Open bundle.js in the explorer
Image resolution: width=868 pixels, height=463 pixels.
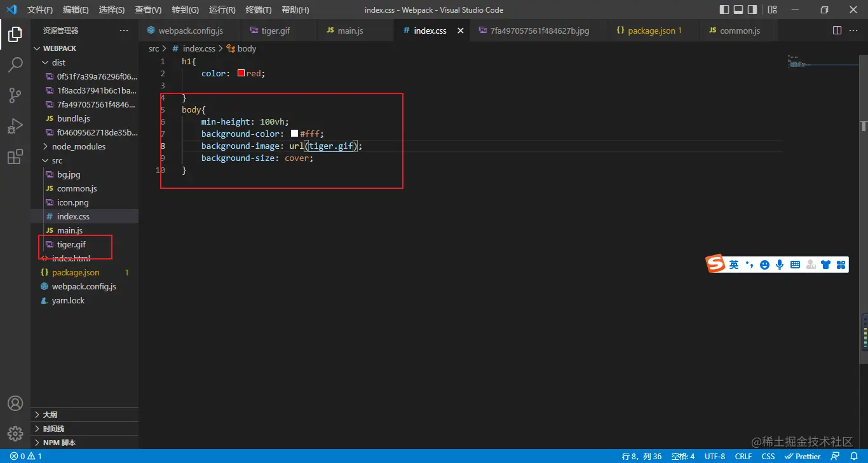[x=85, y=118]
